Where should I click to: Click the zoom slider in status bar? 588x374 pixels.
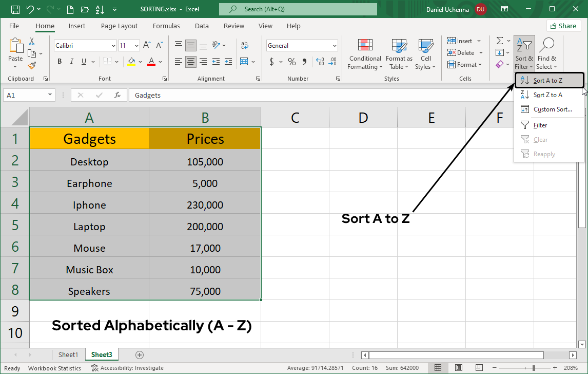534,368
